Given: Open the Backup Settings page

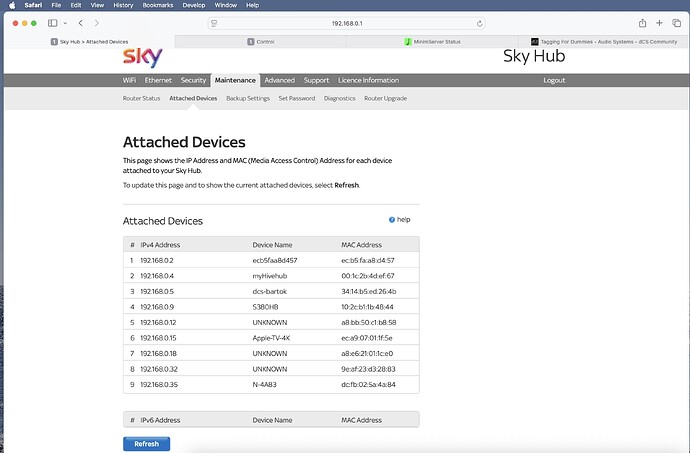Looking at the screenshot, I should point(248,98).
